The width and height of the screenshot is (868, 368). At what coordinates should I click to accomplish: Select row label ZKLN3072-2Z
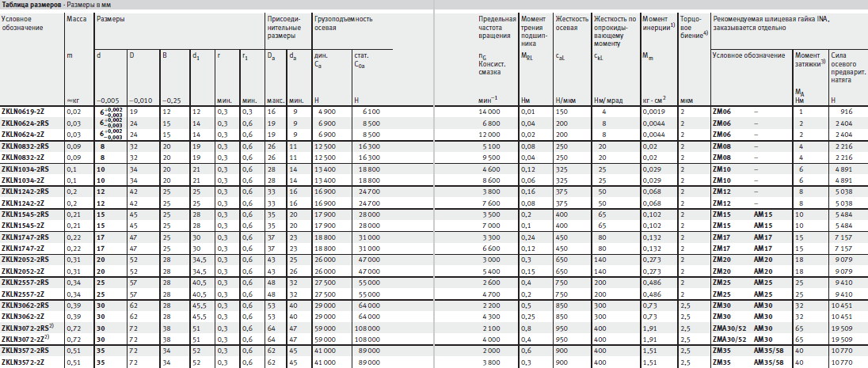click(21, 340)
